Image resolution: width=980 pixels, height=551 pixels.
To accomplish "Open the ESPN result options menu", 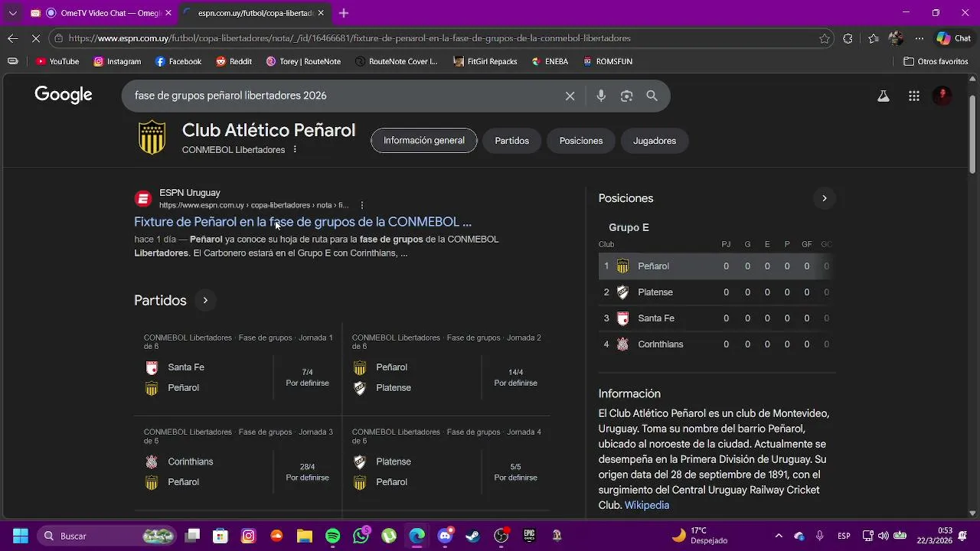I will [362, 205].
